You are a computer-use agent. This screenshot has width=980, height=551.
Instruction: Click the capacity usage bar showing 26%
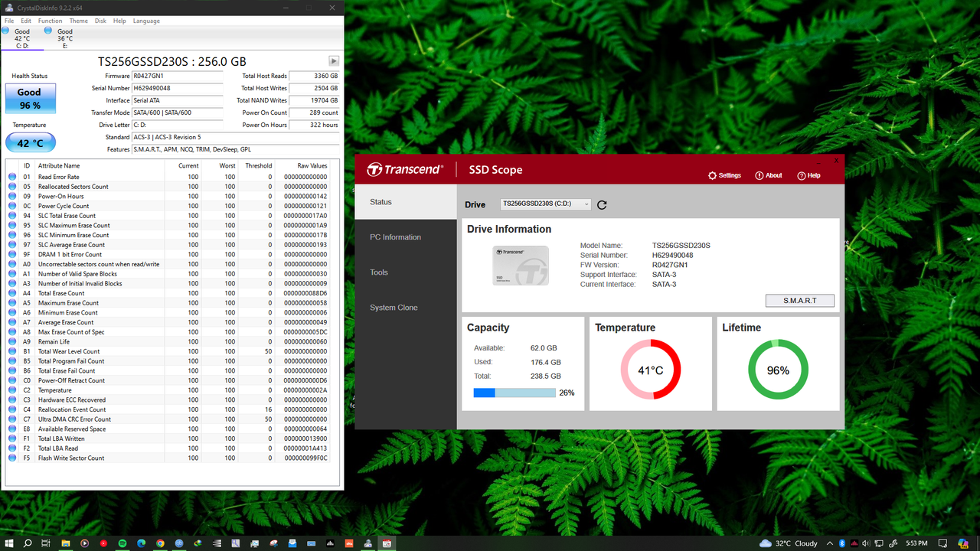[514, 393]
